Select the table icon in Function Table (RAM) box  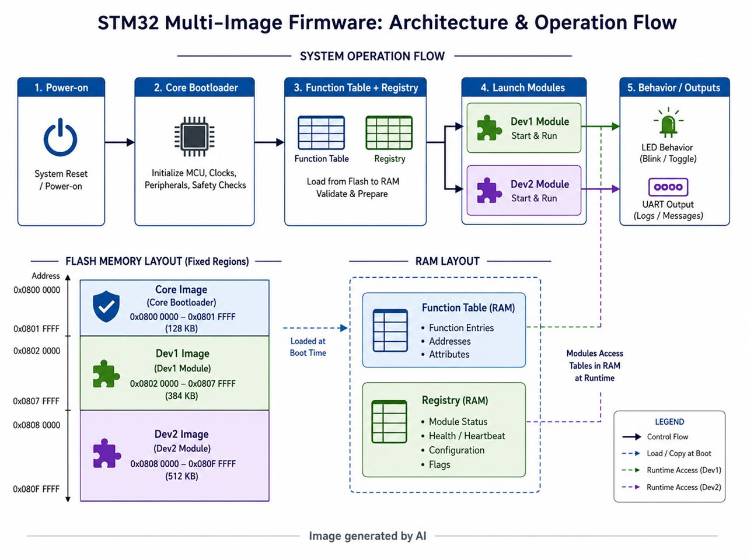pyautogui.click(x=390, y=330)
